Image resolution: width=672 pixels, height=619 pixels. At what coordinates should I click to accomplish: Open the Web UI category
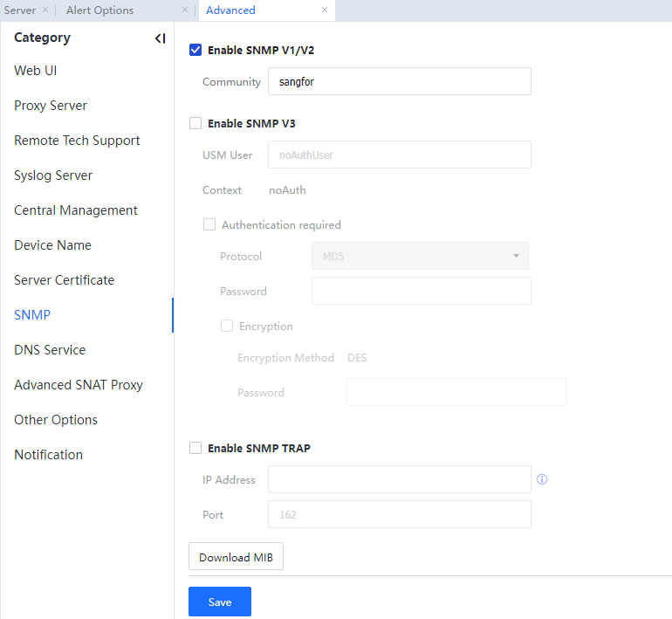36,71
